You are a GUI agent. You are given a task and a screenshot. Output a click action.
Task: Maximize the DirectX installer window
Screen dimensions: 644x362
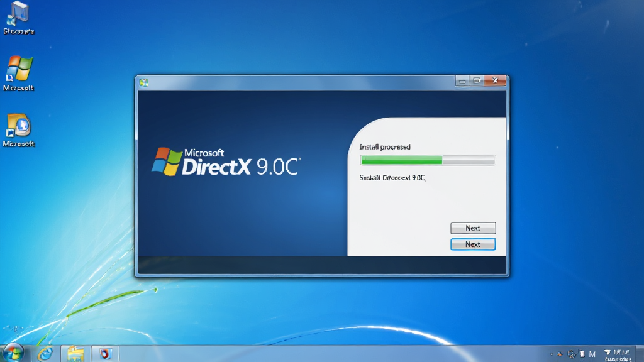pyautogui.click(x=477, y=81)
